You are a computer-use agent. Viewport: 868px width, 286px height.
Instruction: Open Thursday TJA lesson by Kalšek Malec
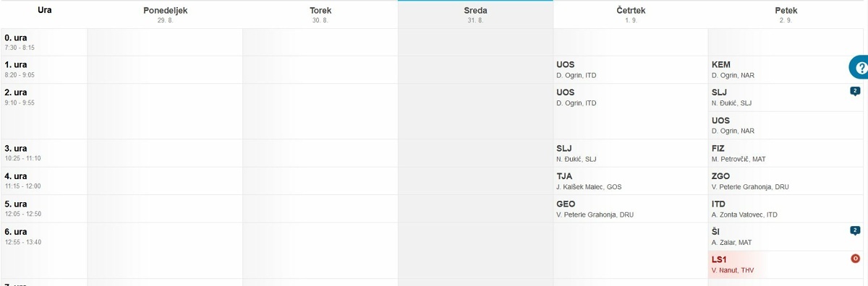[631, 181]
